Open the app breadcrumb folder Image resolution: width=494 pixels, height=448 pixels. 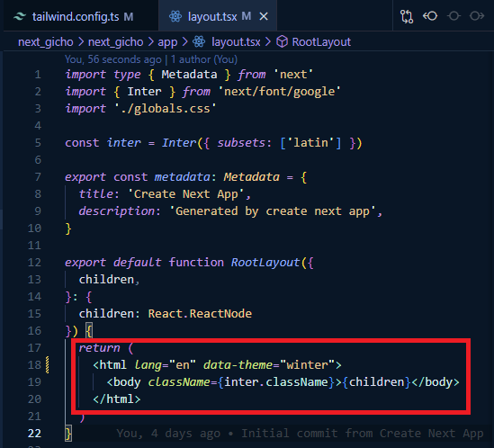(x=167, y=42)
